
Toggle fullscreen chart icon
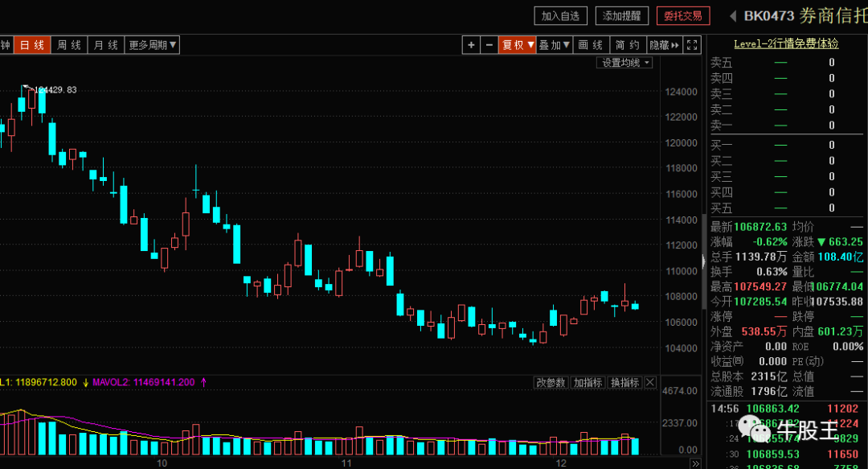click(692, 45)
